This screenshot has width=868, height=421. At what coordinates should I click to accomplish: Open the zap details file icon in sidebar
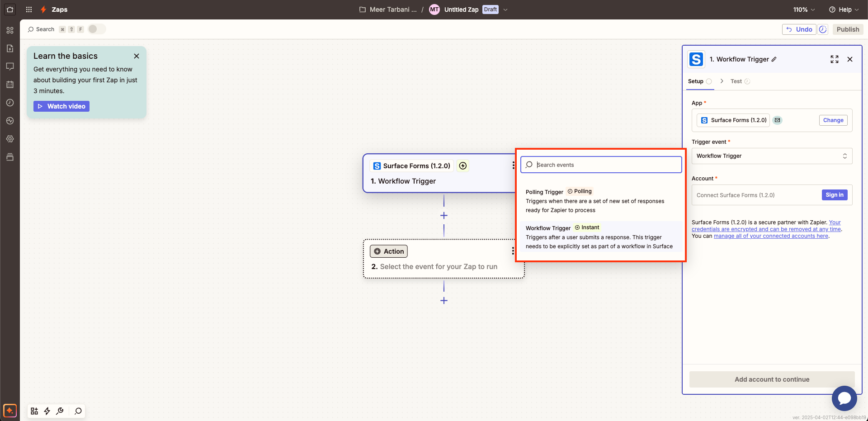click(x=10, y=48)
